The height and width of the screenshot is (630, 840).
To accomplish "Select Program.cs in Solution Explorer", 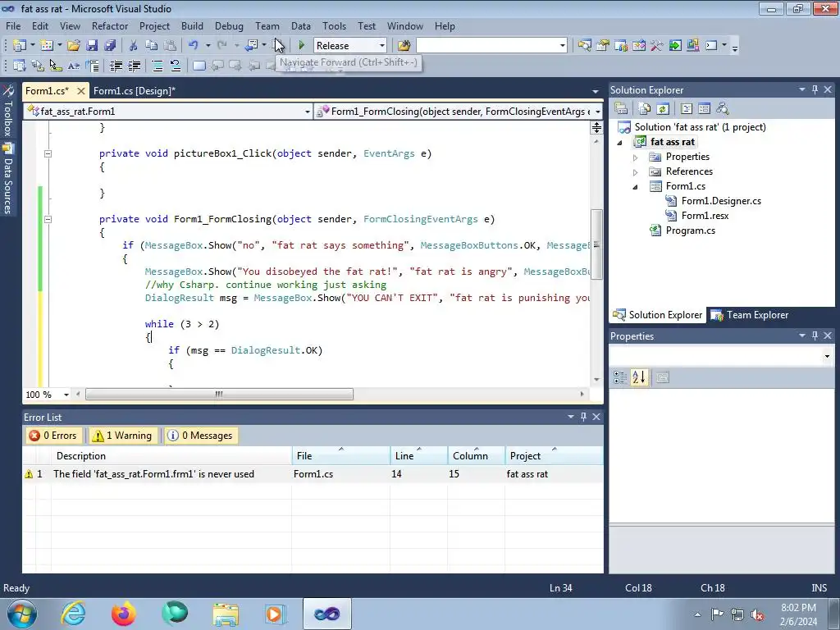I will (x=690, y=231).
